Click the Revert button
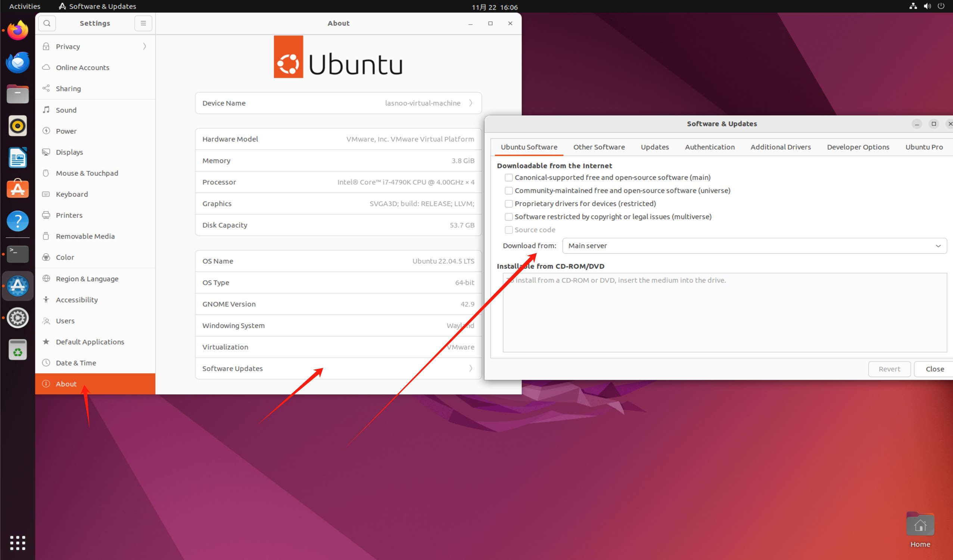This screenshot has width=953, height=560. pyautogui.click(x=889, y=369)
